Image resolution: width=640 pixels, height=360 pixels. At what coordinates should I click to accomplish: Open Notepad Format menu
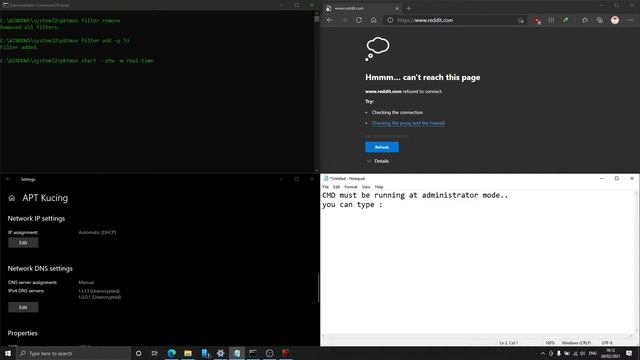(x=351, y=187)
